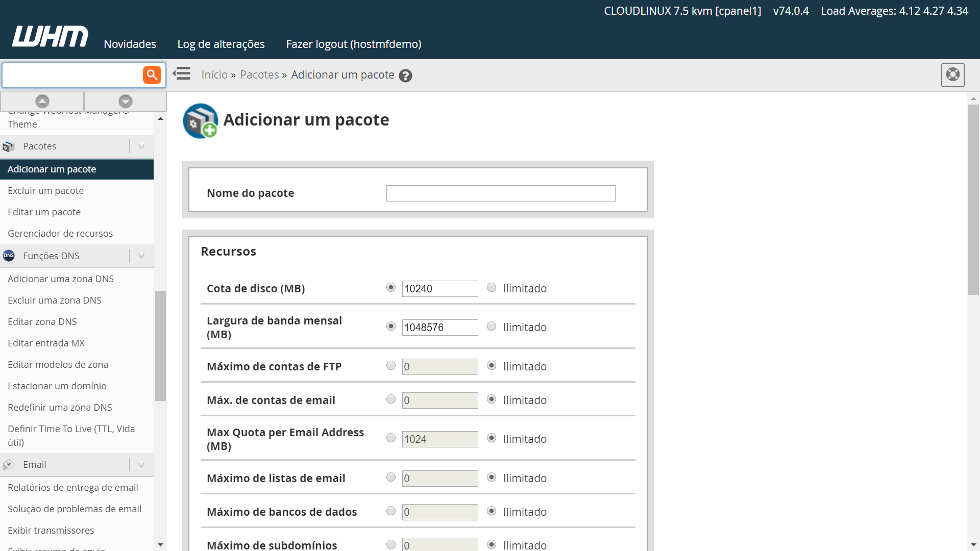
Task: Click the Início breadcrumb link
Action: click(214, 74)
